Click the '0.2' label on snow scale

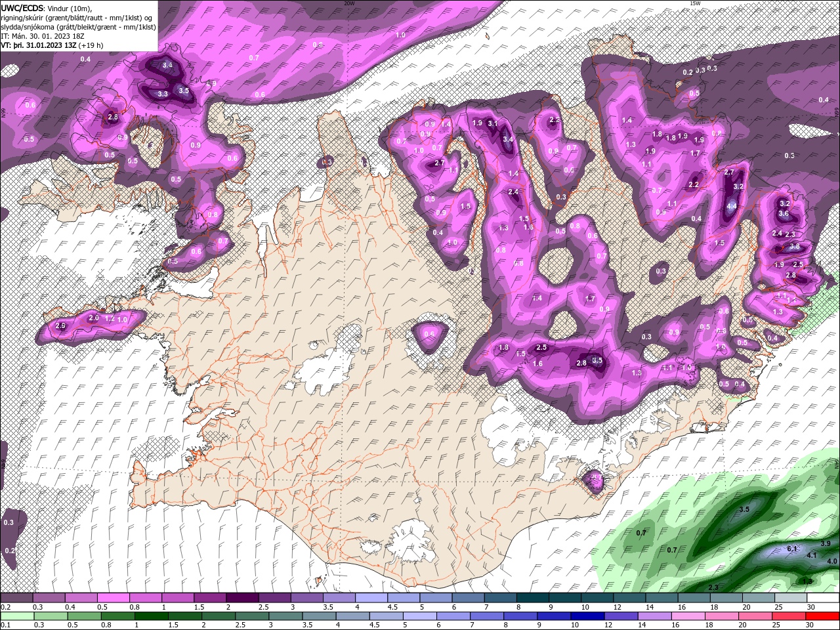[5, 607]
